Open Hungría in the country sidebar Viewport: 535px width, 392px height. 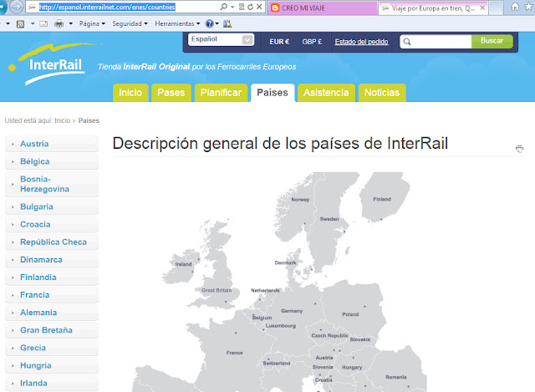tap(52, 365)
